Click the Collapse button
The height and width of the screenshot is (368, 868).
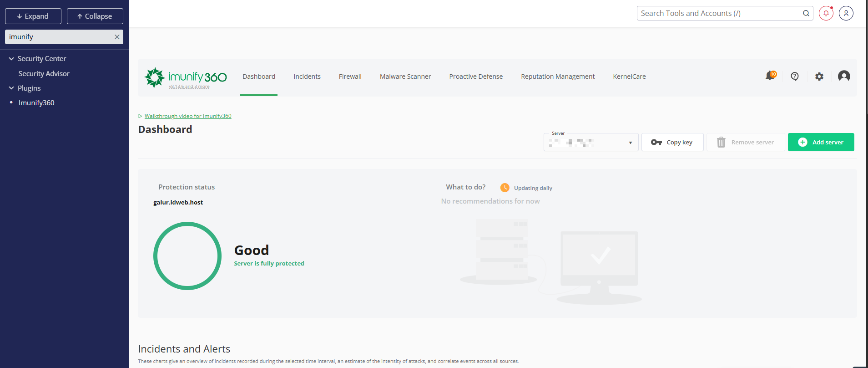pos(95,16)
